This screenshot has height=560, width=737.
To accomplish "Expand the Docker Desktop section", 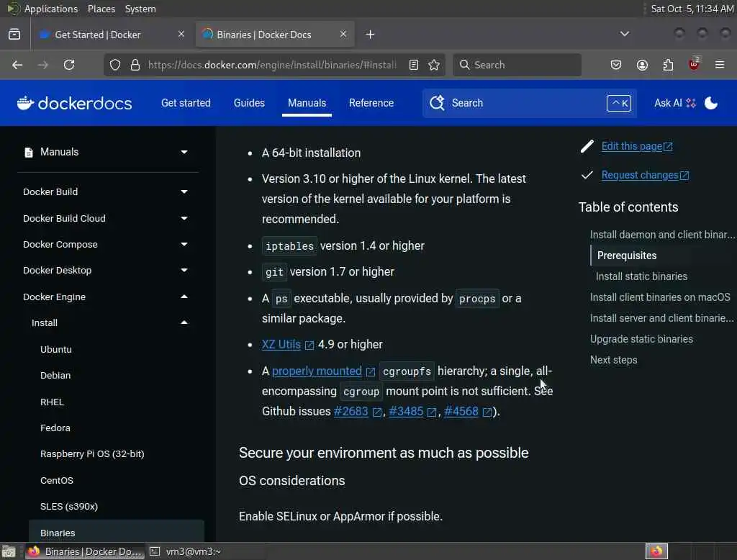I will tap(184, 270).
